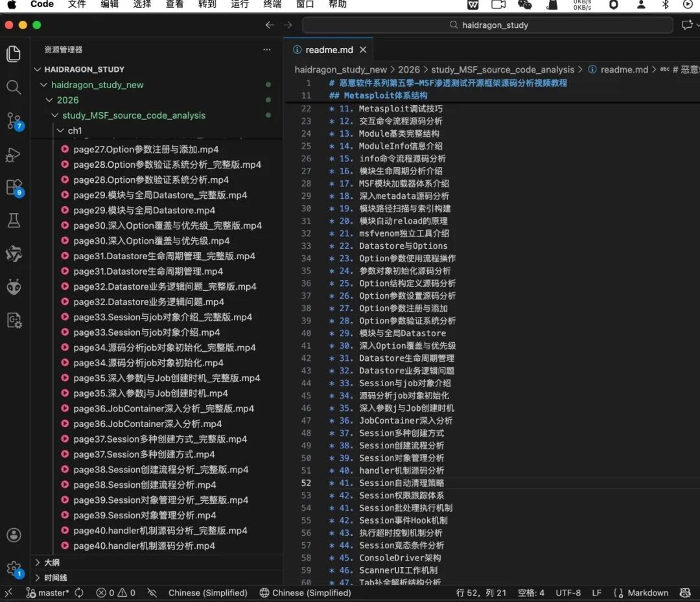Open Extensions view with badge 9
700x602 pixels.
[x=14, y=187]
